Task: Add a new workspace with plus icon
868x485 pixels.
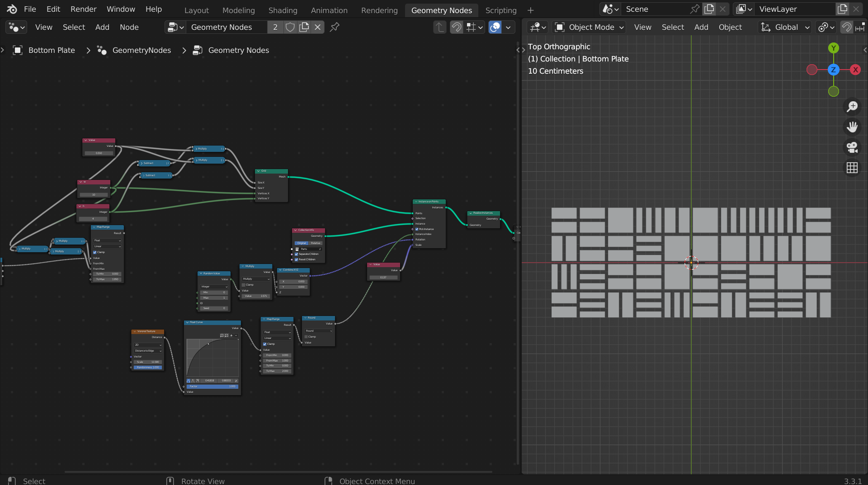Action: coord(530,10)
